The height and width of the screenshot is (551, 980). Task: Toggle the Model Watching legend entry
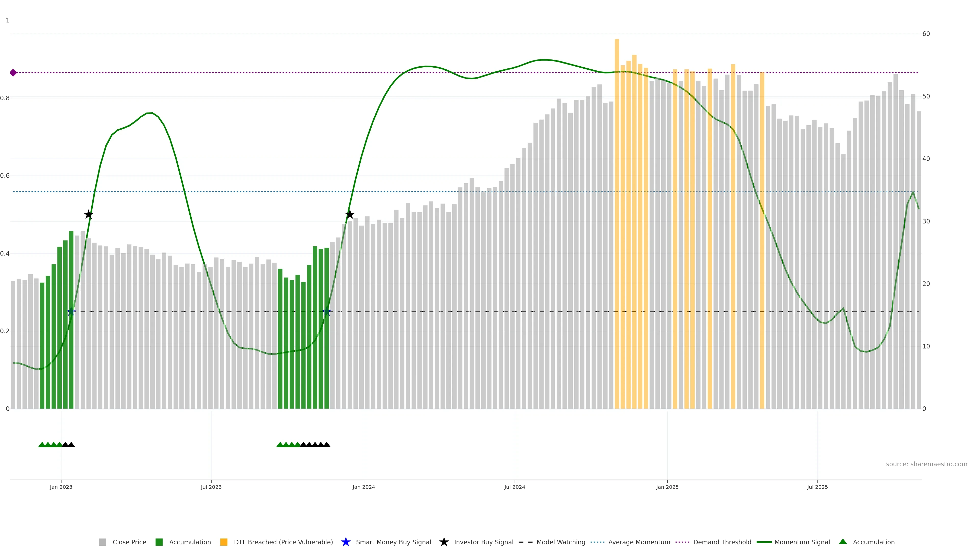click(x=560, y=542)
